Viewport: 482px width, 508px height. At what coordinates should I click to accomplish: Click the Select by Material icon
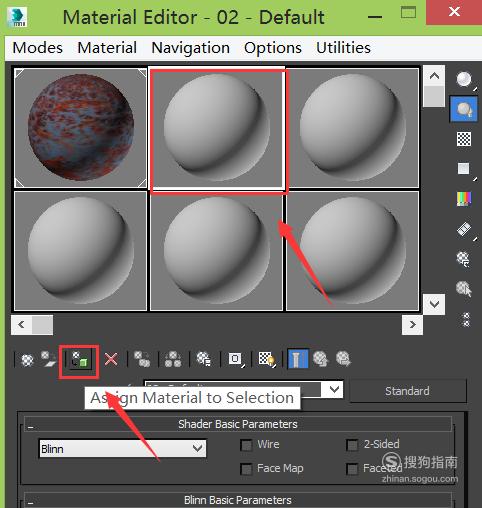point(464,289)
